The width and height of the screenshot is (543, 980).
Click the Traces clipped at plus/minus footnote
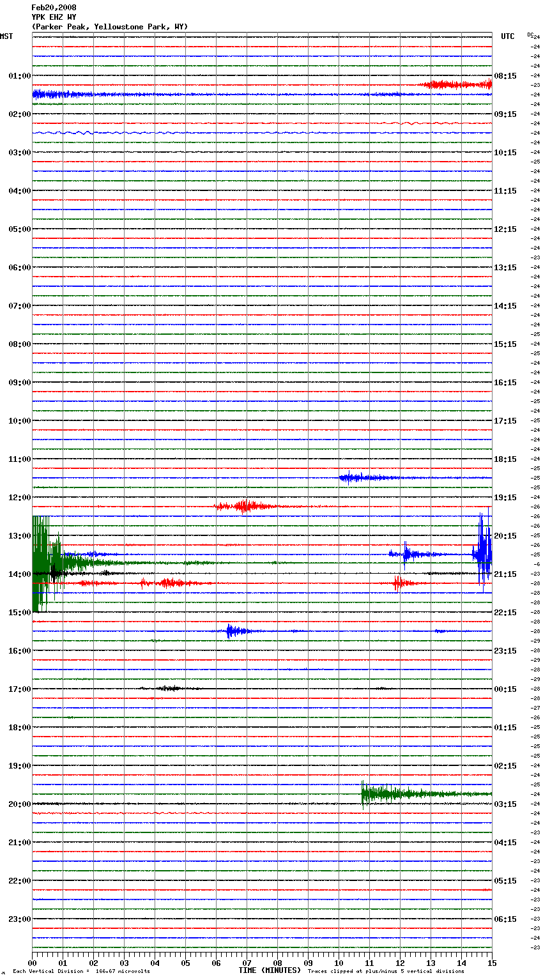click(386, 971)
